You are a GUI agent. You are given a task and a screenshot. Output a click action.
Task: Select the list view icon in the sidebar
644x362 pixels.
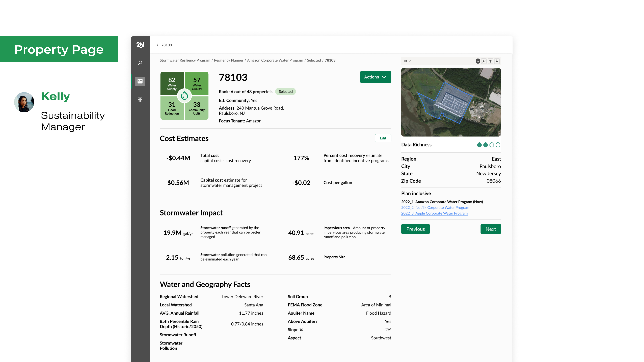pyautogui.click(x=140, y=81)
